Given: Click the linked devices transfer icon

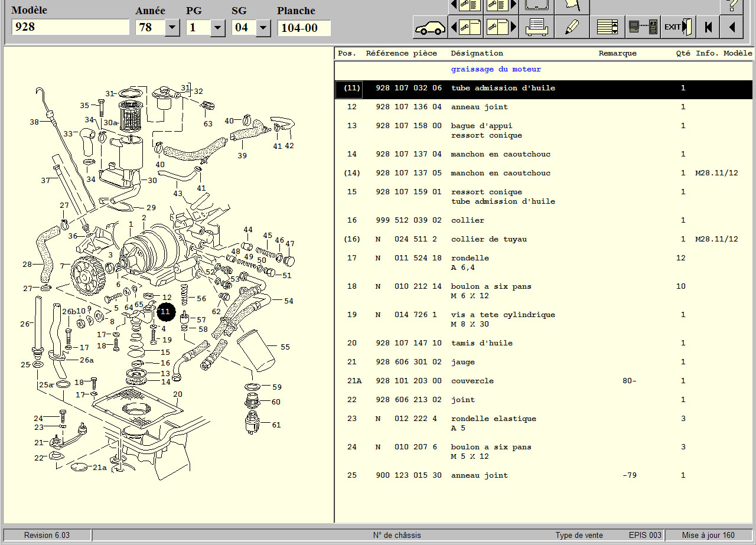Looking at the screenshot, I should click(643, 27).
